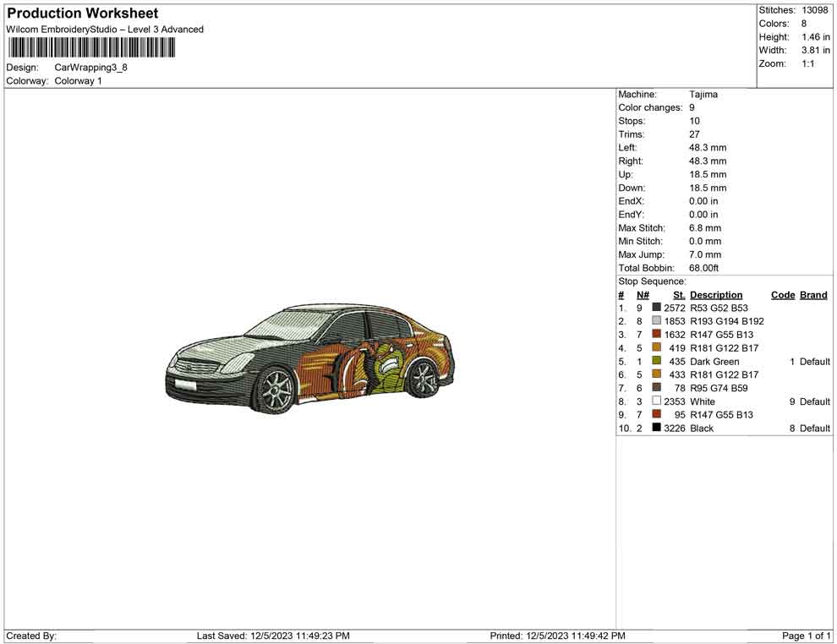
Task: Click the Machine value Tajima
Action: tap(703, 95)
